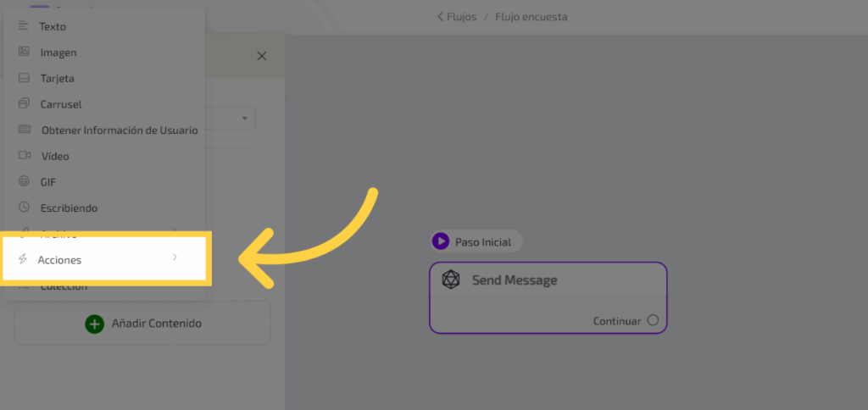Viewport: 868px width, 410px height.
Task: Choose the Tarjeta card icon
Action: 24,79
